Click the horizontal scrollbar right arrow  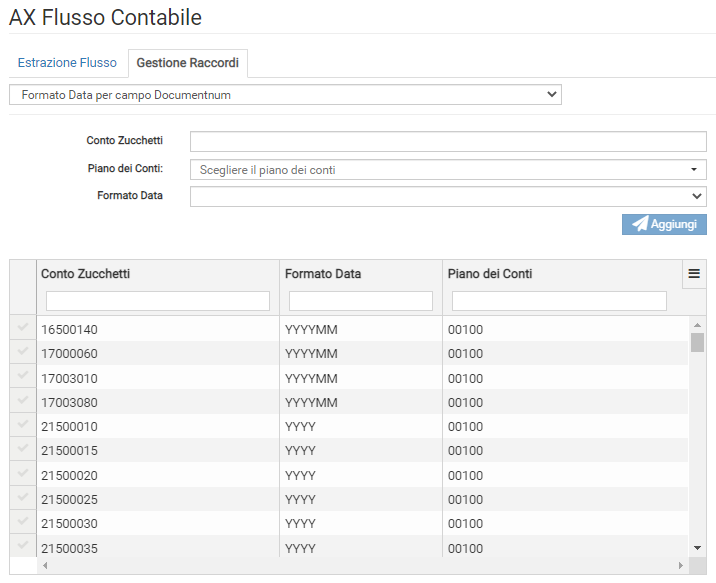681,566
